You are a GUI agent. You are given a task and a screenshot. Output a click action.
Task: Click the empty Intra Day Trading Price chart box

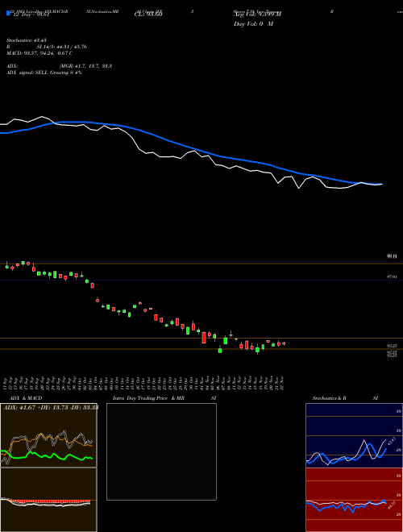[161, 451]
